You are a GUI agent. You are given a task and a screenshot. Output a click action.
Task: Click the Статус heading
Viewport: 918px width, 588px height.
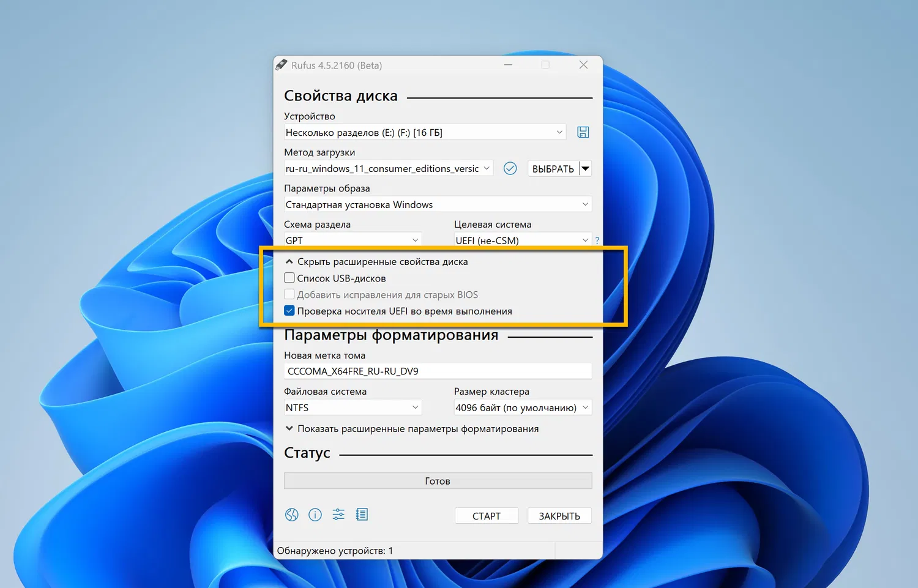coord(307,453)
